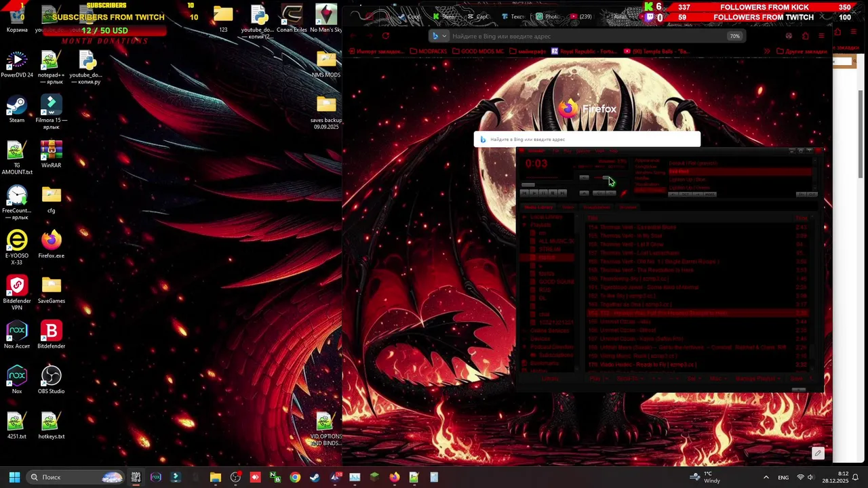Switch to the player's Video tab
The width and height of the screenshot is (868, 488).
[568, 207]
